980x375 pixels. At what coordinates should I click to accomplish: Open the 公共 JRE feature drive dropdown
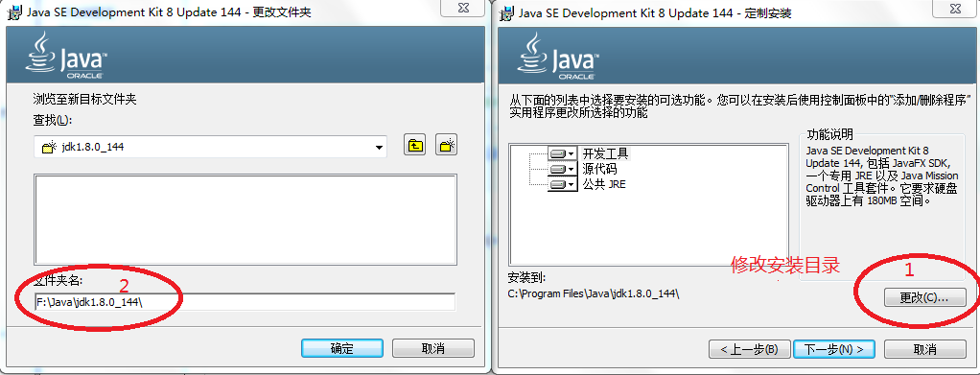563,184
